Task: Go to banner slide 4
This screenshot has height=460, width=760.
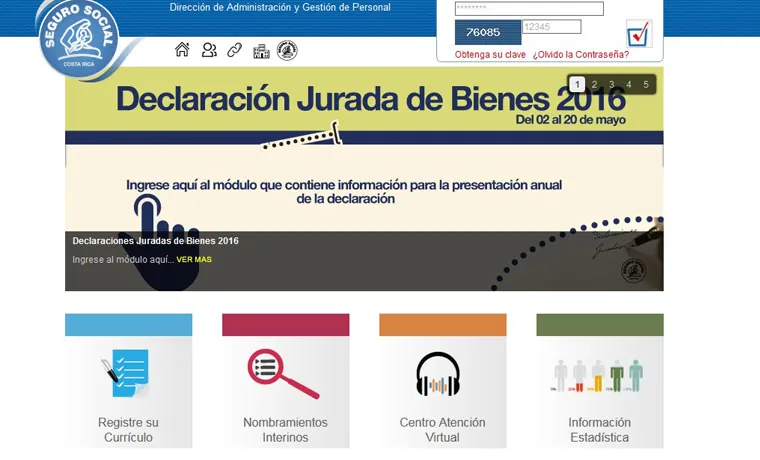Action: 629,84
